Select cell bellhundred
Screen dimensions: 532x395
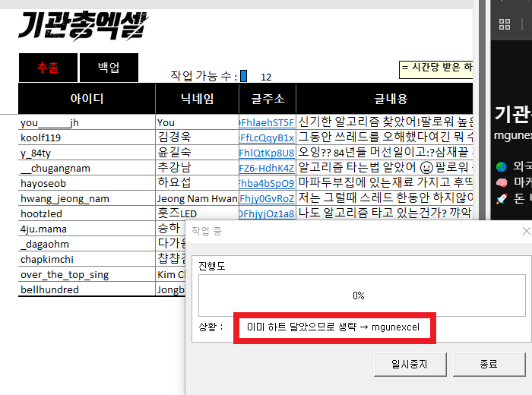coord(87,289)
